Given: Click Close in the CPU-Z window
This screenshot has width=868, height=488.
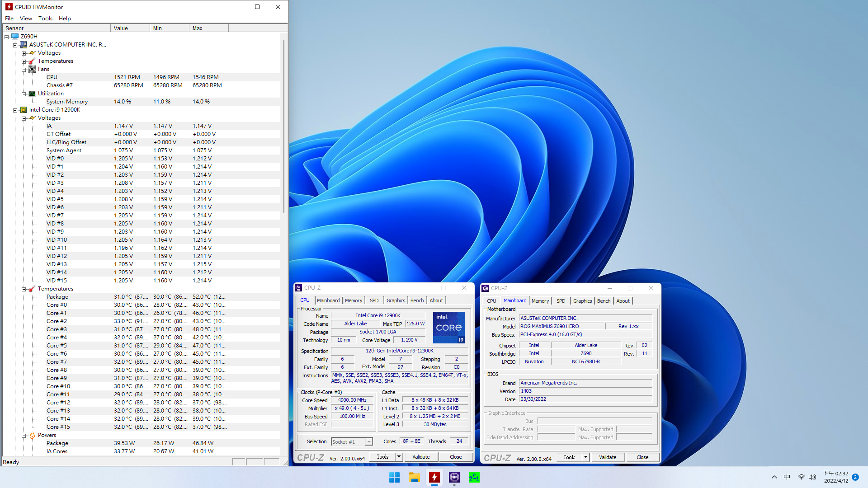Looking at the screenshot, I should tap(456, 457).
